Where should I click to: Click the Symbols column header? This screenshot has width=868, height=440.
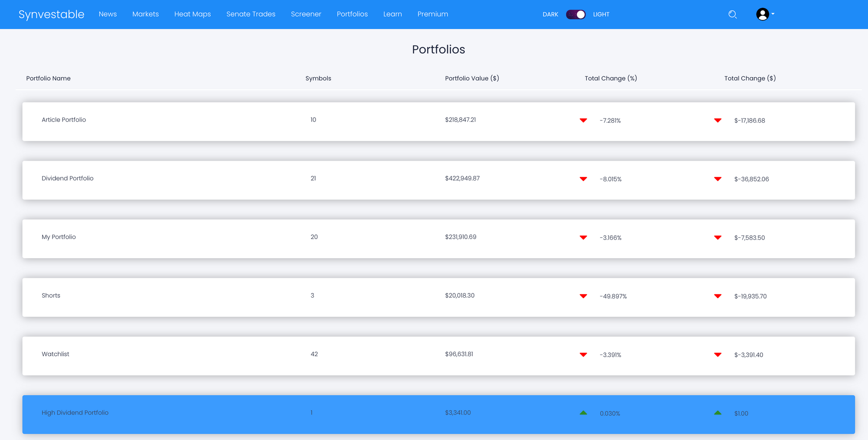click(318, 78)
